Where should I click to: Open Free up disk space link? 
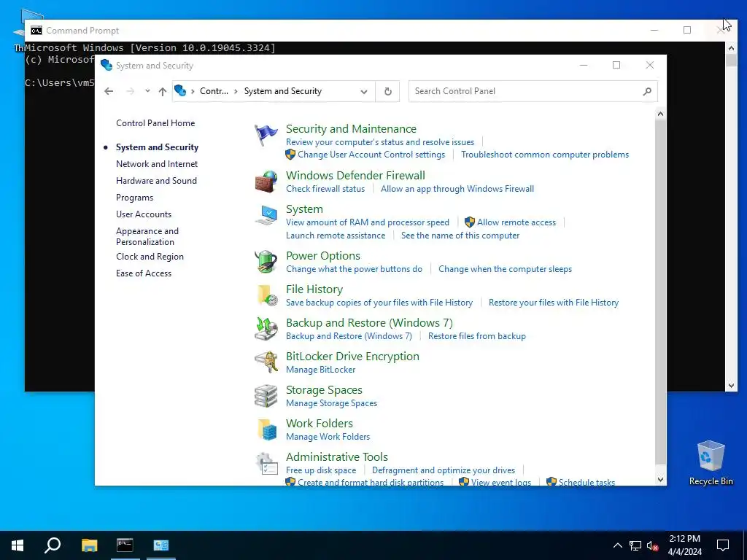click(321, 470)
